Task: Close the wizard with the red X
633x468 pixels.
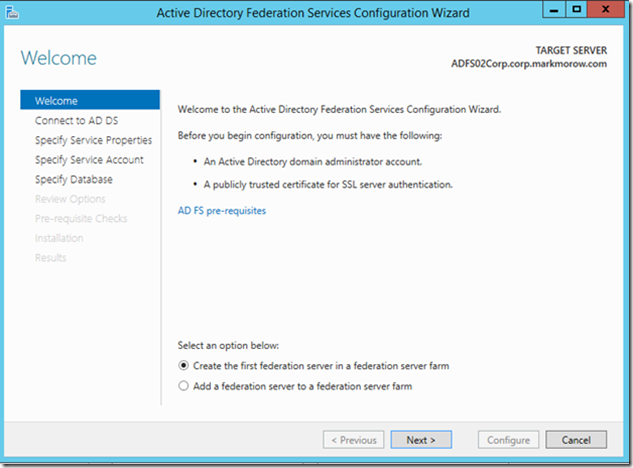Action: 606,10
